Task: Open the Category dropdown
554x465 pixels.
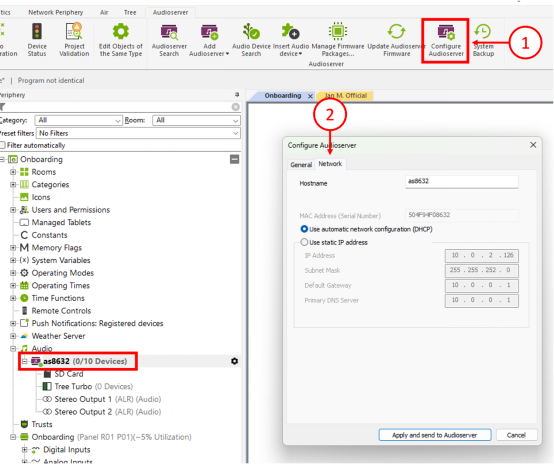Action: click(78, 120)
